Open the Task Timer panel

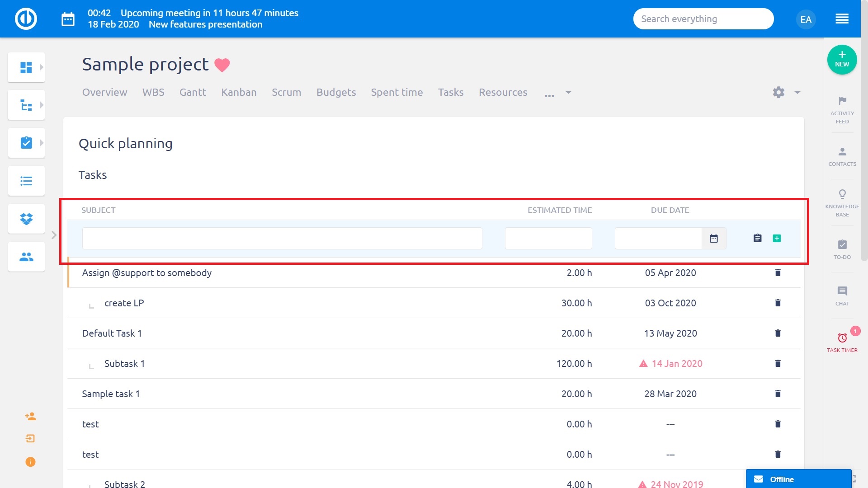(842, 342)
